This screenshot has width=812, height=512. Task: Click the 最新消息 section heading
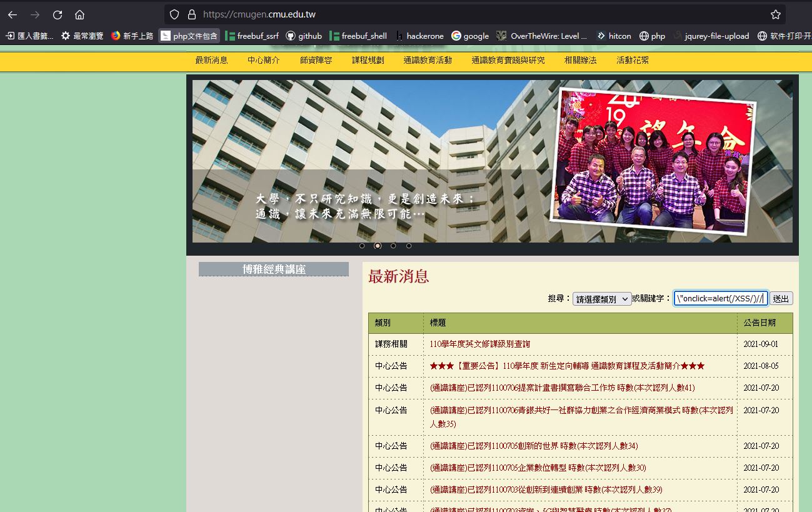[399, 276]
